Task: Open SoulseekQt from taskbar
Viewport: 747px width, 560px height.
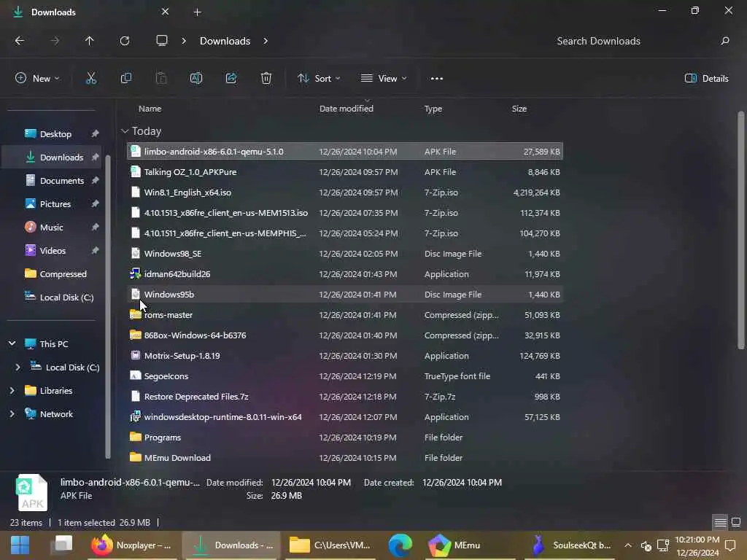Action: [x=572, y=545]
